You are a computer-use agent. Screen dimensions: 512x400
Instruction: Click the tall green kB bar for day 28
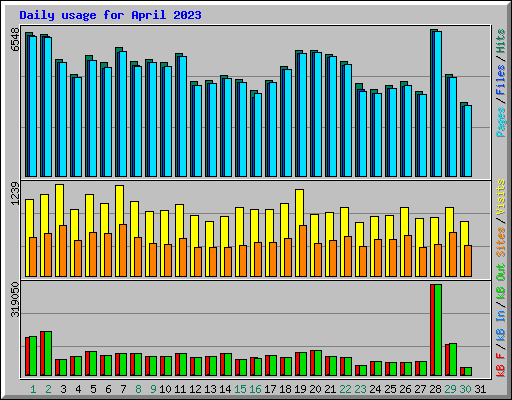click(x=438, y=330)
